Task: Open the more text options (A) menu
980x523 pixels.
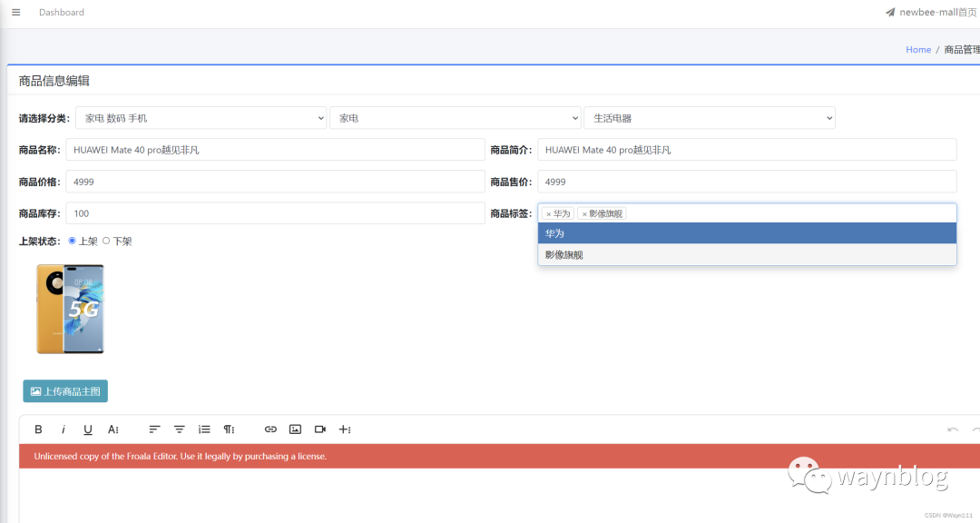Action: 113,429
